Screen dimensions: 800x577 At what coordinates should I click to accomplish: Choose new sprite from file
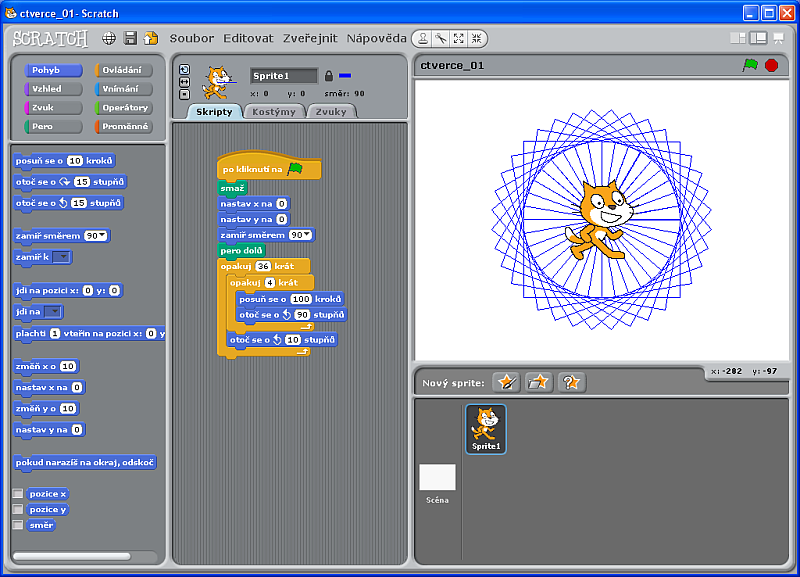(538, 382)
